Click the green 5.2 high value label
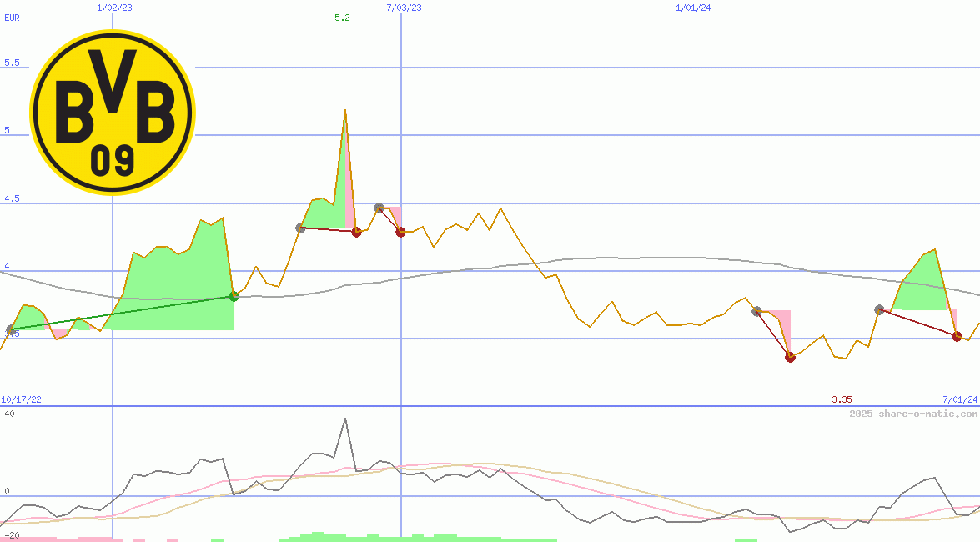 [x=342, y=18]
